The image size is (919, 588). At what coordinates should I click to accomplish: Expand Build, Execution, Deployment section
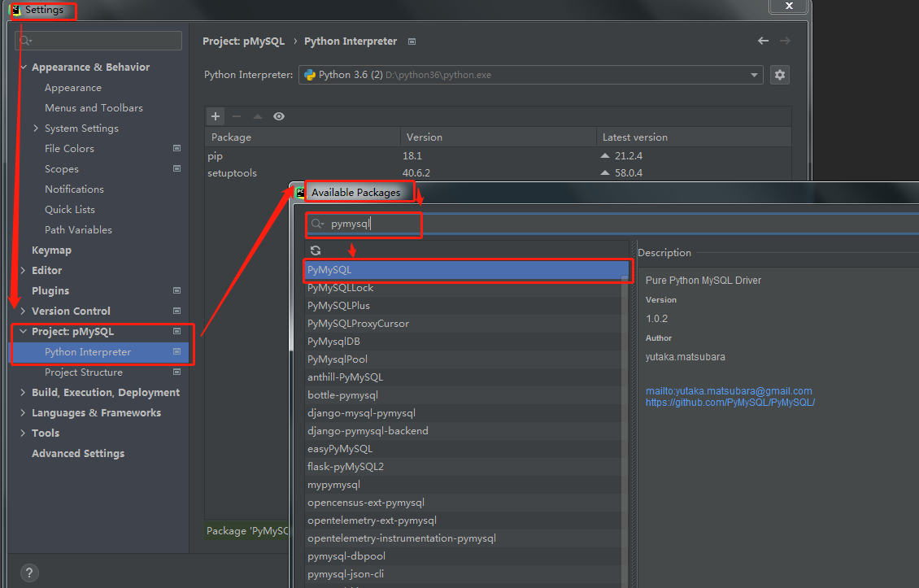click(x=24, y=392)
